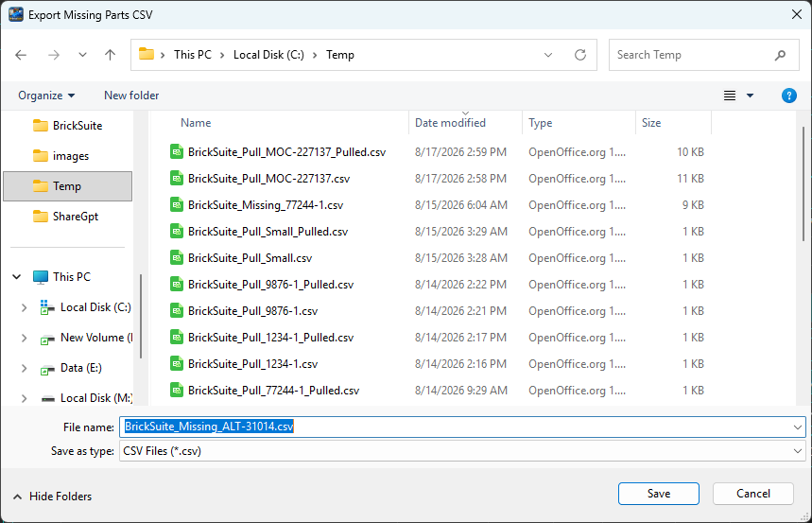Click Local Disk (C:) in address breadcrumb
The height and width of the screenshot is (523, 812).
(268, 55)
